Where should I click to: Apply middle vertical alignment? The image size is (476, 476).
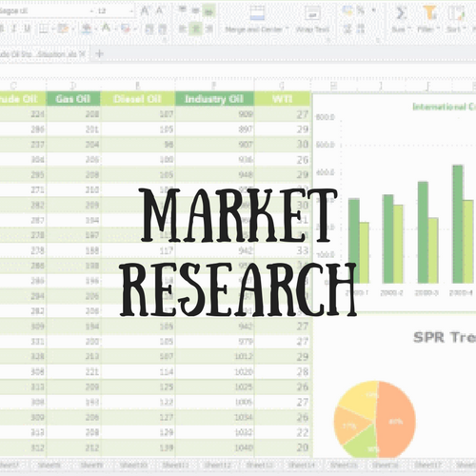195,10
